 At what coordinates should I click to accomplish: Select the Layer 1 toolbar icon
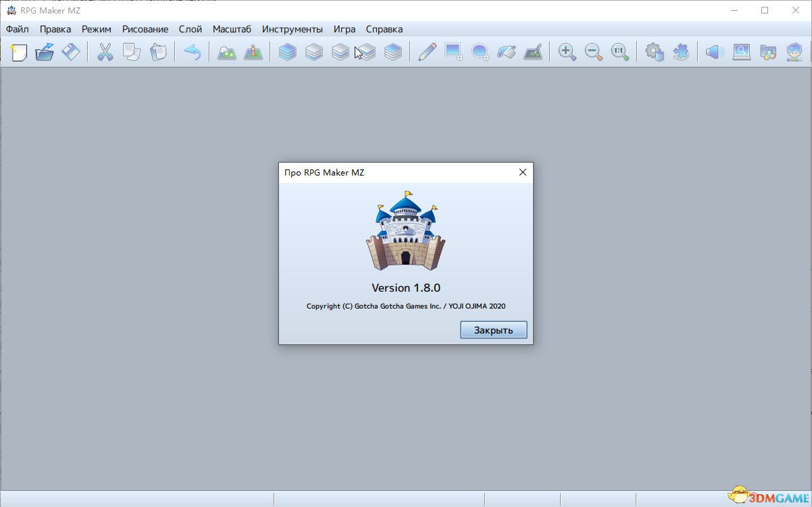(x=314, y=52)
